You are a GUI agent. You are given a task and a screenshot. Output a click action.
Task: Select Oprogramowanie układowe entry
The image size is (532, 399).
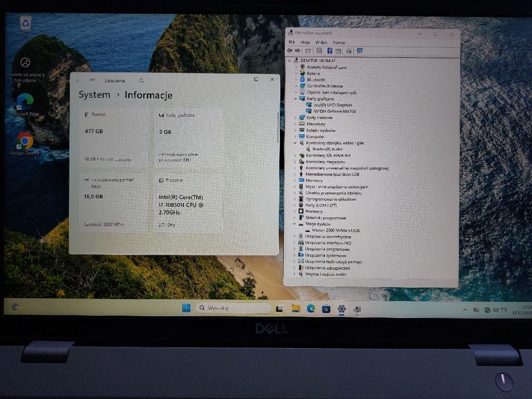point(327,199)
